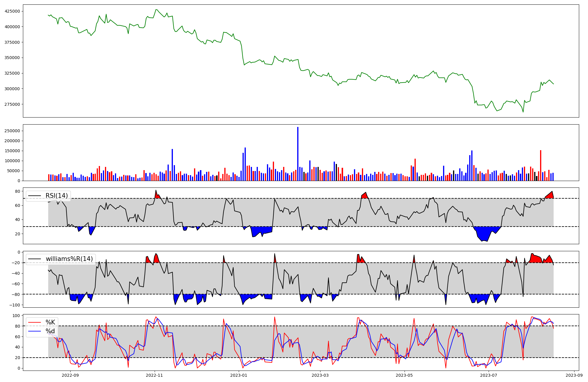Click the 2023-09 x-axis date label

[x=574, y=375]
